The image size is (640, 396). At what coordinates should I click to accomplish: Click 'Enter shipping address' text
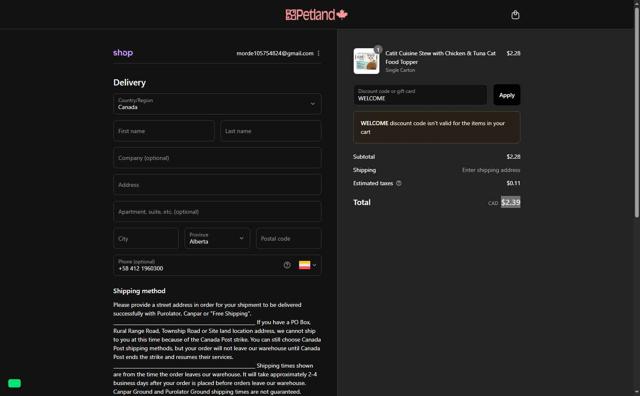[x=491, y=170]
